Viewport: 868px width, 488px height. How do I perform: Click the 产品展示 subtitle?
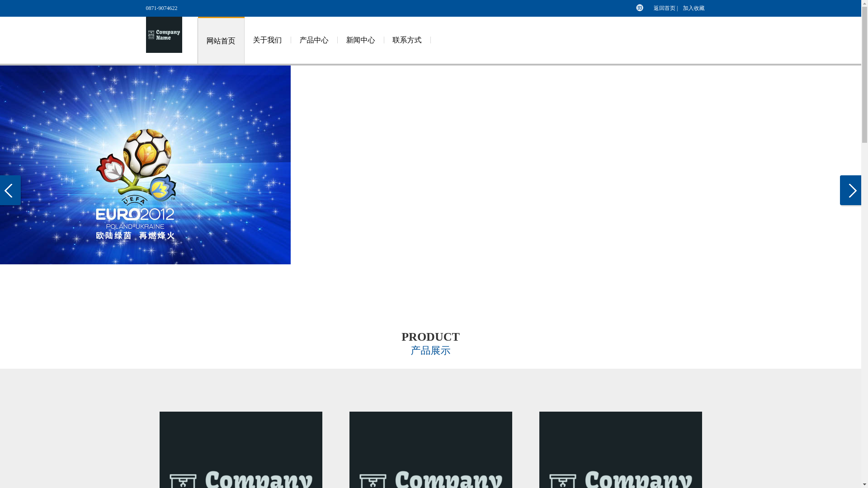tap(430, 351)
